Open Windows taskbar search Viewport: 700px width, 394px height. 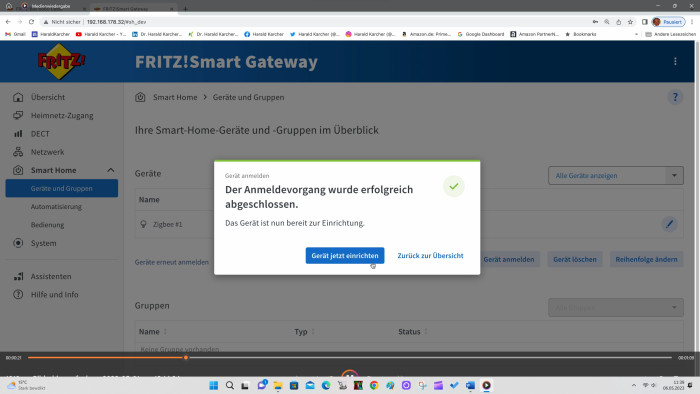[230, 385]
